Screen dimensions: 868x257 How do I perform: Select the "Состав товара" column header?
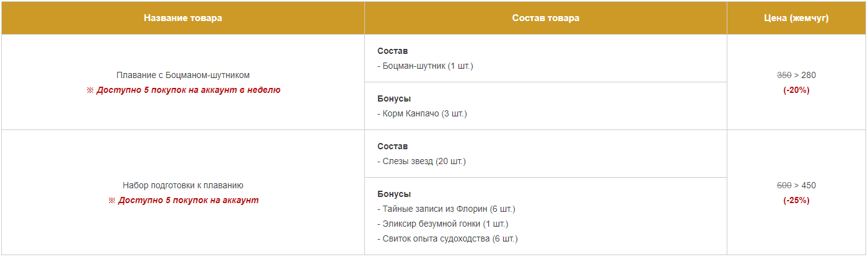(546, 18)
